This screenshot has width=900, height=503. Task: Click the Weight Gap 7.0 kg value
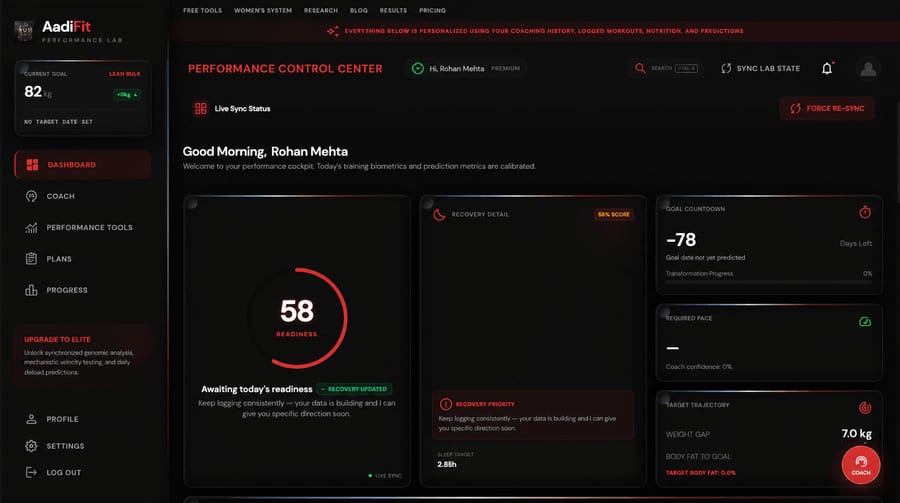(x=856, y=434)
